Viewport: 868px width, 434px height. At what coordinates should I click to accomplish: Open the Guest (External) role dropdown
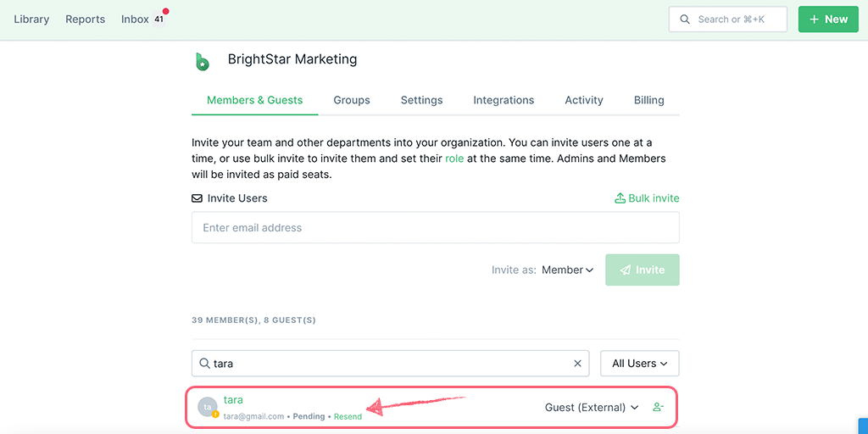[592, 408]
